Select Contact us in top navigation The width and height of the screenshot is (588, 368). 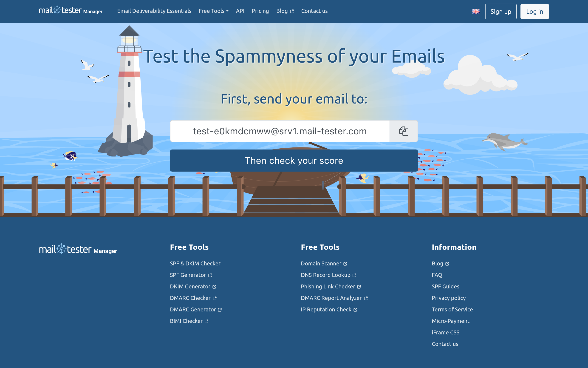pyautogui.click(x=314, y=11)
